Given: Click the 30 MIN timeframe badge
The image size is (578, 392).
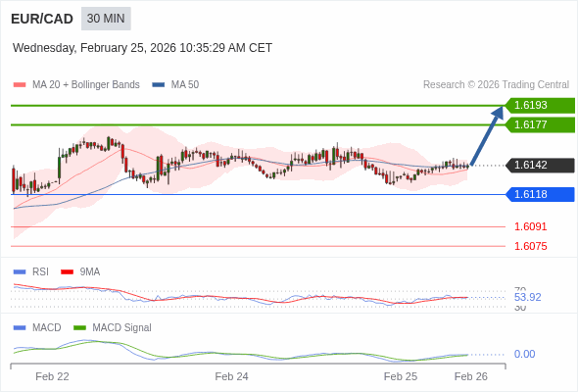Looking at the screenshot, I should click(106, 19).
